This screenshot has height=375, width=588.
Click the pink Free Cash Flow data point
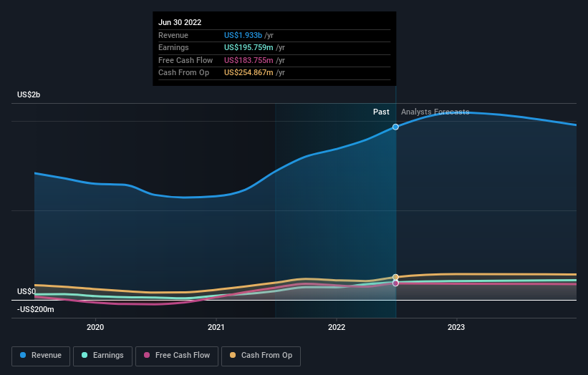tap(395, 283)
